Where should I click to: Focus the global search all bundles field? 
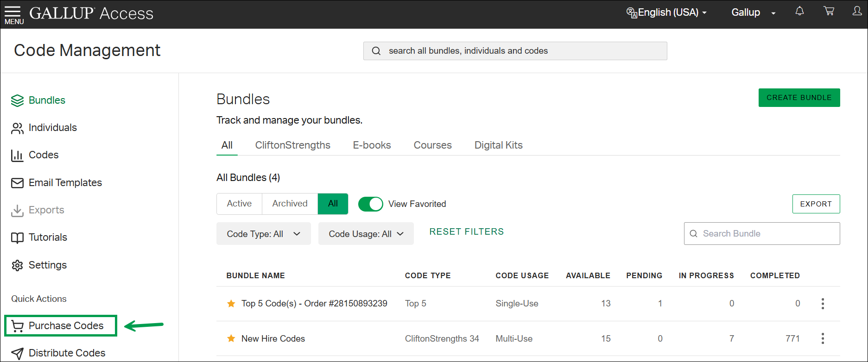tap(515, 51)
